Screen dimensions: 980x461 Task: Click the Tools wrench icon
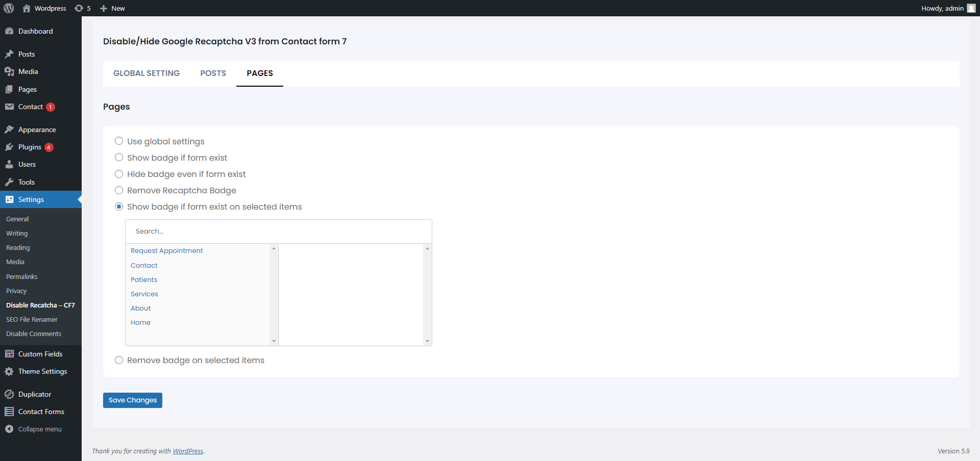(x=9, y=182)
